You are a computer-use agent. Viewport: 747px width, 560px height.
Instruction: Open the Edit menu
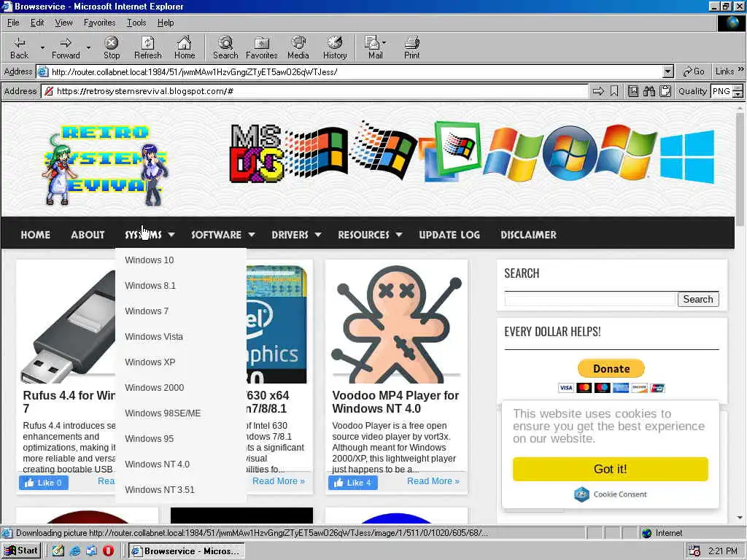coord(37,23)
